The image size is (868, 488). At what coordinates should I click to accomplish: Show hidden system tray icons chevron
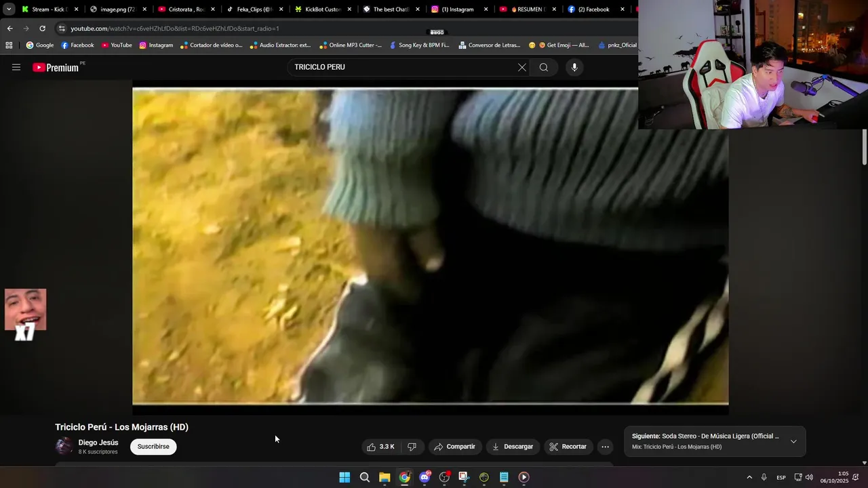749,477
